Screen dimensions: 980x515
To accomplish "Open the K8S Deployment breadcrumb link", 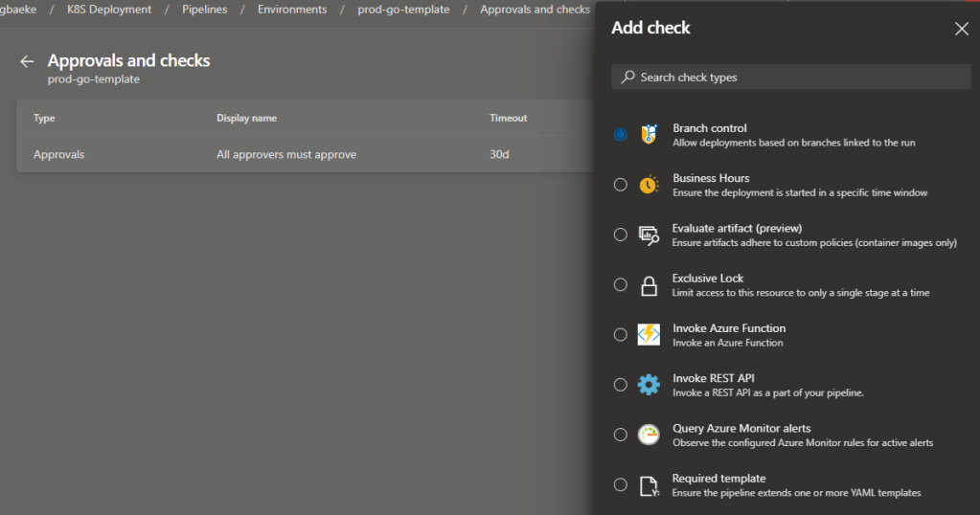I will point(109,10).
